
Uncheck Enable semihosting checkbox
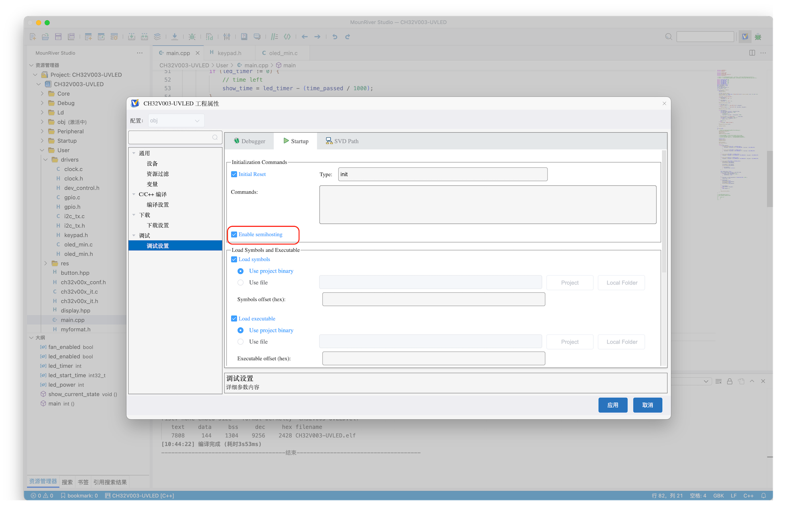pos(234,235)
